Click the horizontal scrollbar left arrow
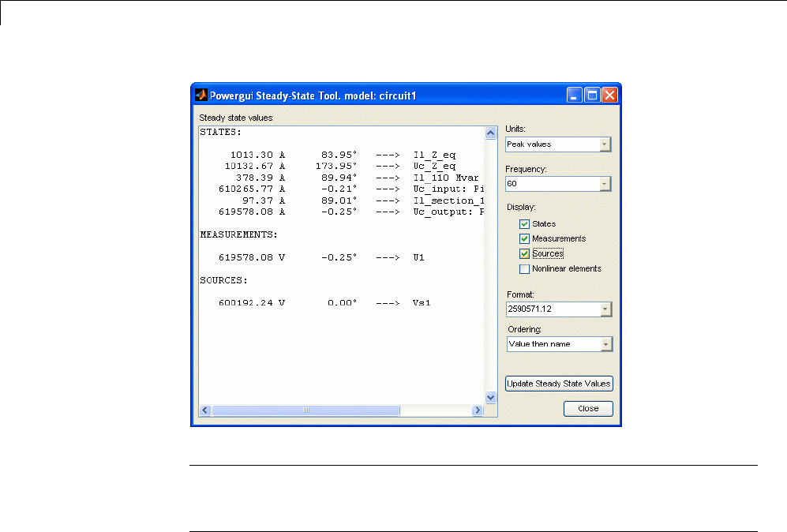The width and height of the screenshot is (787, 532). [204, 410]
